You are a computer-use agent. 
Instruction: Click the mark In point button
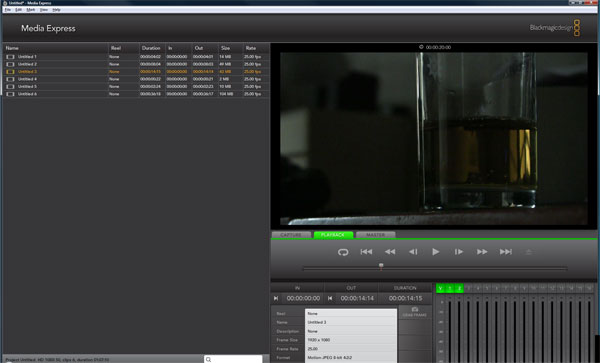[276, 298]
